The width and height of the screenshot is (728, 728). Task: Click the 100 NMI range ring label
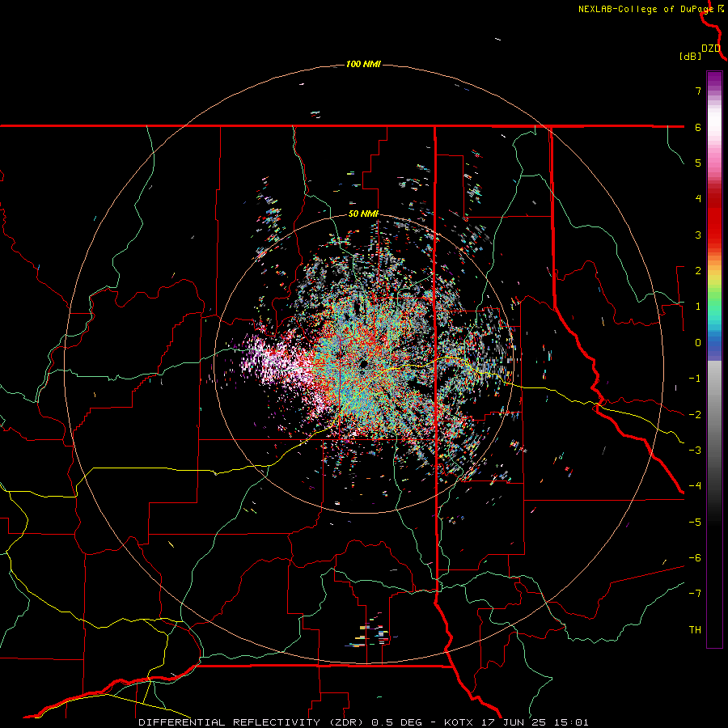(x=363, y=64)
